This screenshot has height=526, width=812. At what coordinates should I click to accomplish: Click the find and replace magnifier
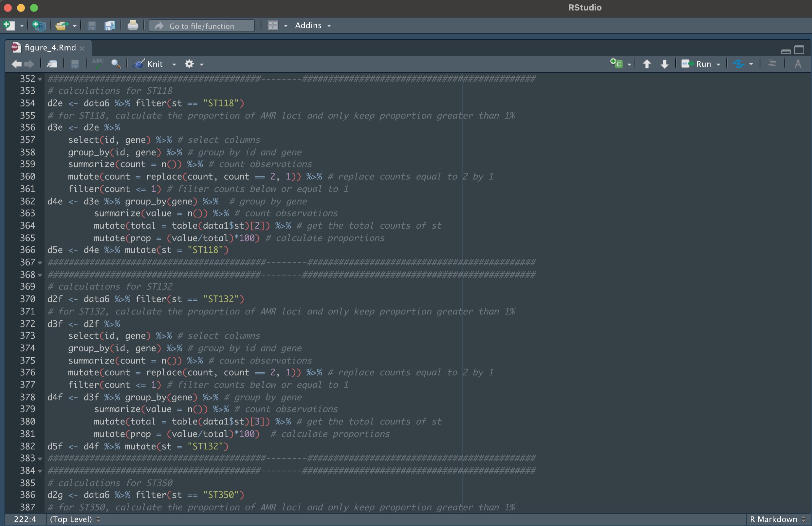coord(116,64)
